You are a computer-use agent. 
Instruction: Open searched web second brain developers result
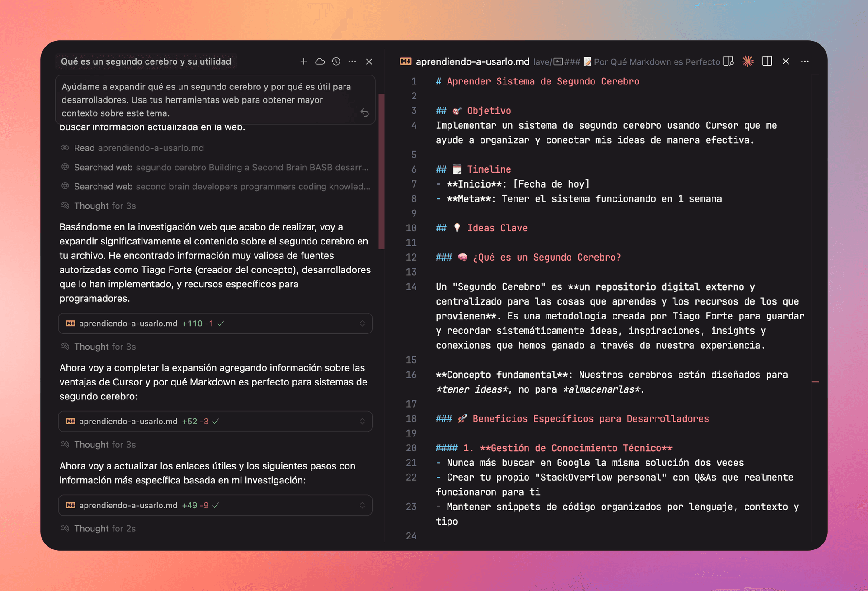(222, 187)
